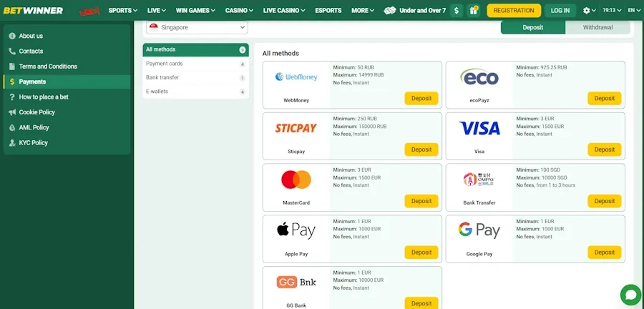Click the ecoPayz eco logo
Screen dimensions: 644x309
tap(479, 77)
